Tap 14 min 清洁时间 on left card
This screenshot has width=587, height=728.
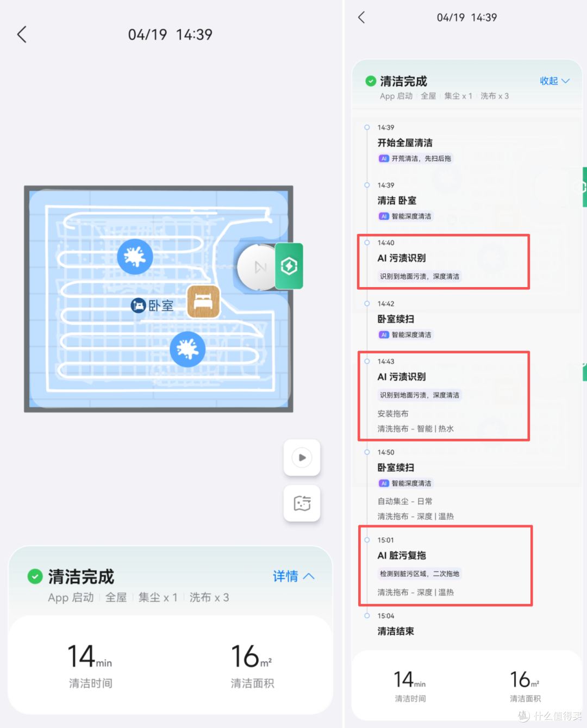click(x=90, y=665)
